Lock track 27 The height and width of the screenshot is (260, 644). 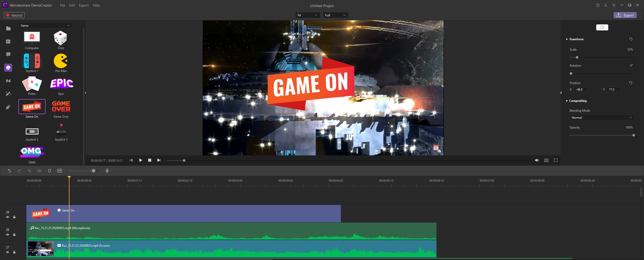tap(14, 252)
